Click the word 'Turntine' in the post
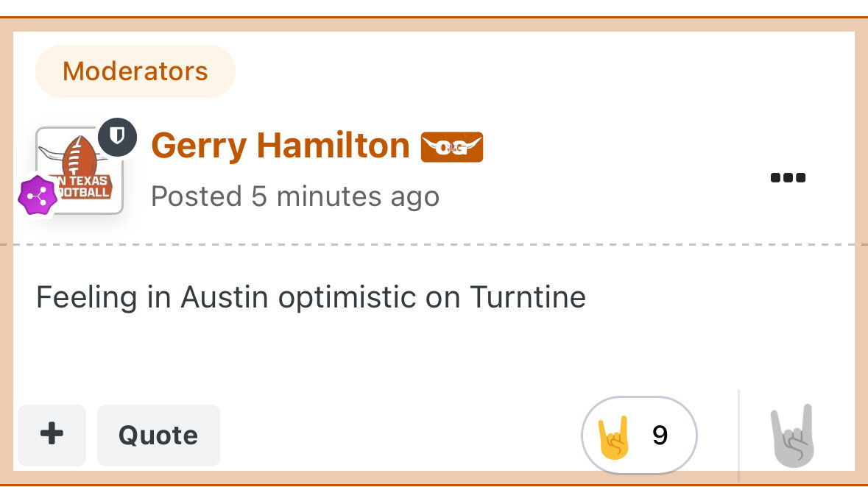 tap(528, 297)
